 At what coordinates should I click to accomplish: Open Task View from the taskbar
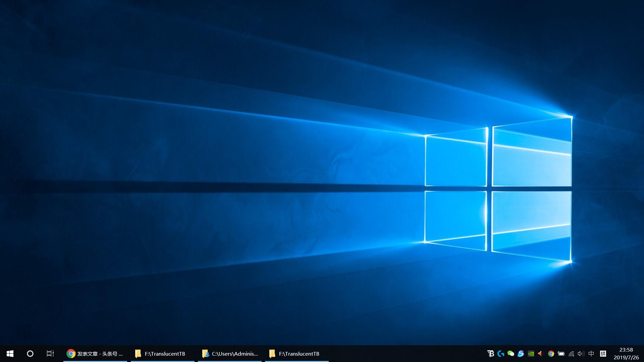50,354
